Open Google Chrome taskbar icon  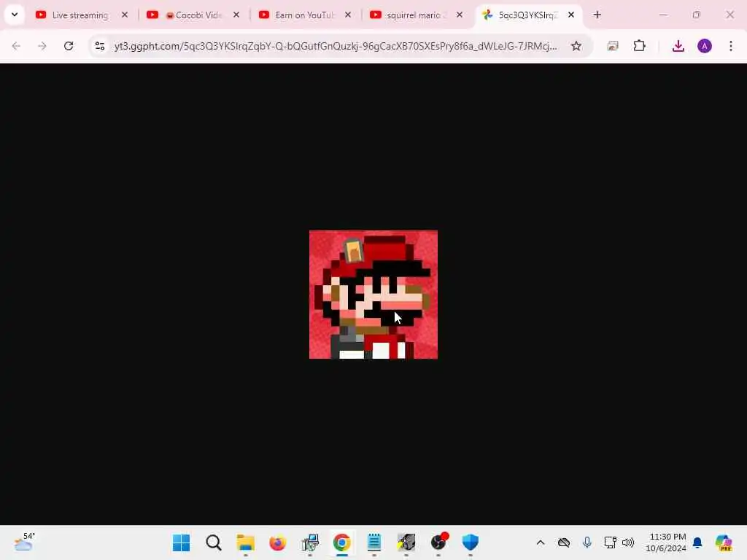(342, 542)
